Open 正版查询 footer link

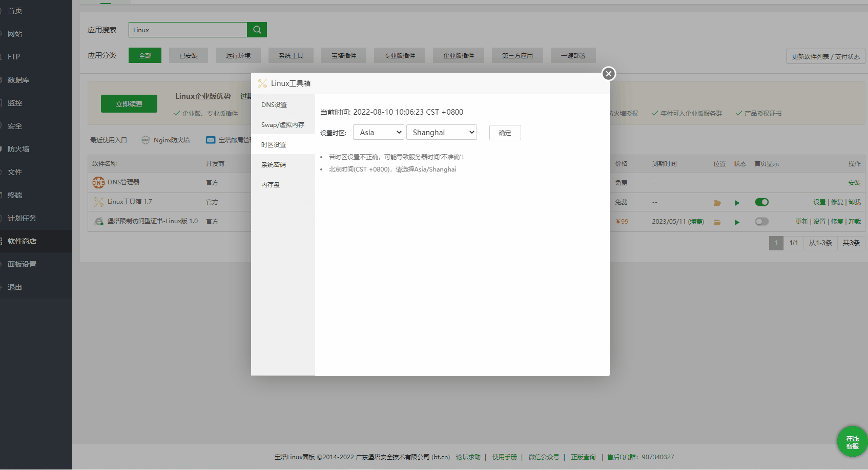click(x=583, y=457)
